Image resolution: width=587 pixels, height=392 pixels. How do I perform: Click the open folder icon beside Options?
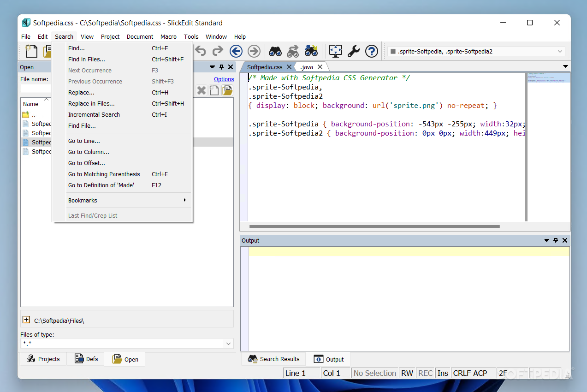pyautogui.click(x=227, y=90)
